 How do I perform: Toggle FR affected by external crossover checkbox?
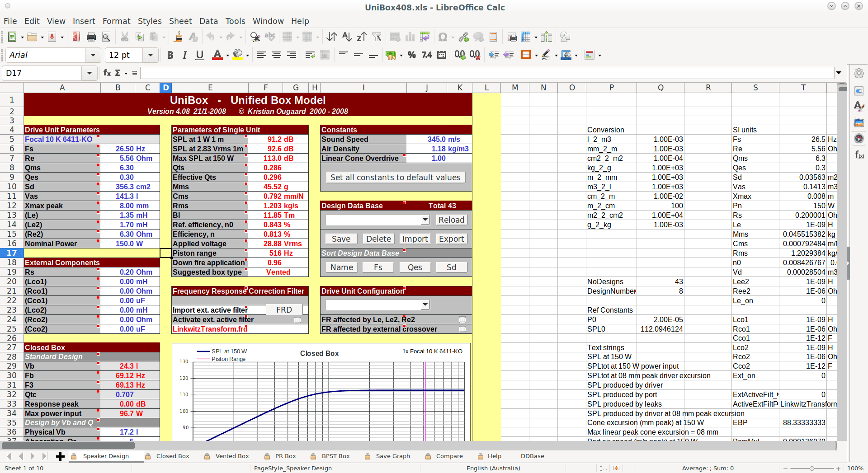click(x=462, y=329)
